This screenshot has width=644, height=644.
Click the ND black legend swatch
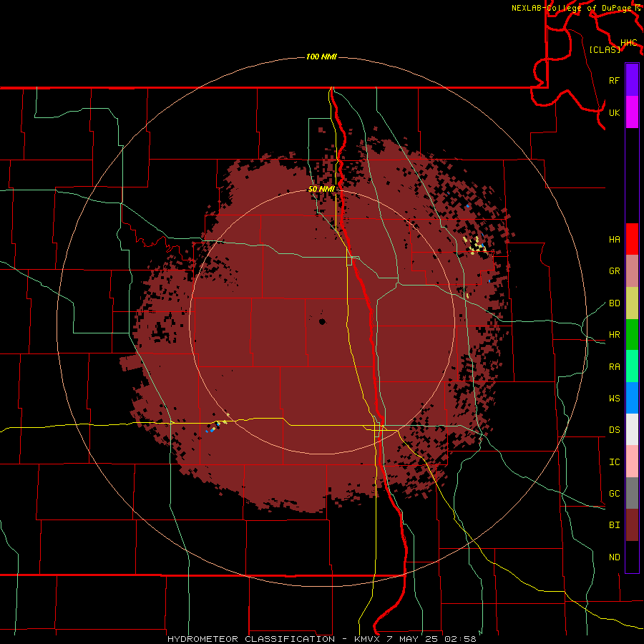[x=632, y=557]
